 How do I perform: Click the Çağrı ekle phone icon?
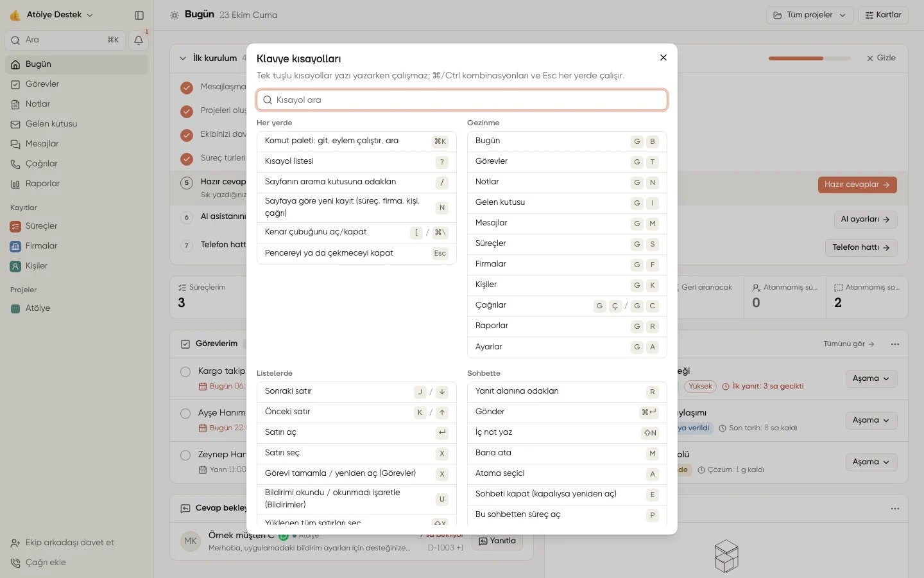[x=15, y=563]
